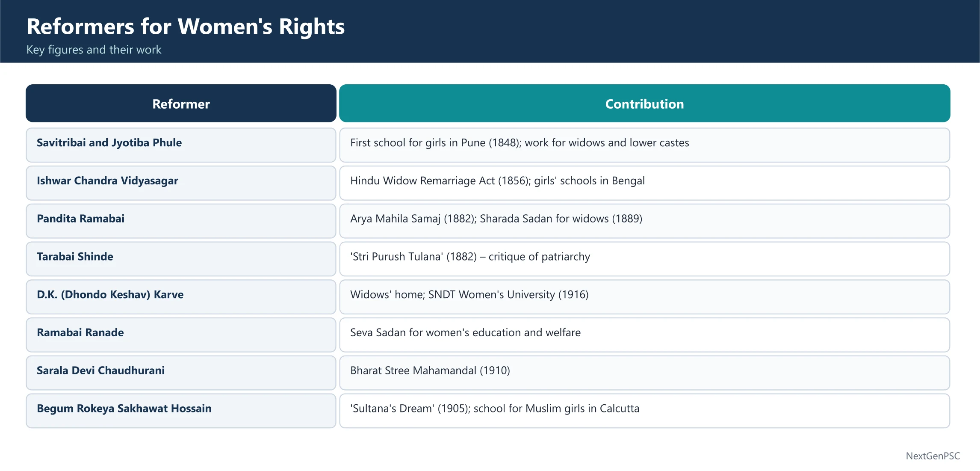Select the 'Ramabai Ranade' cell
The image size is (980, 471).
pyautogui.click(x=181, y=335)
